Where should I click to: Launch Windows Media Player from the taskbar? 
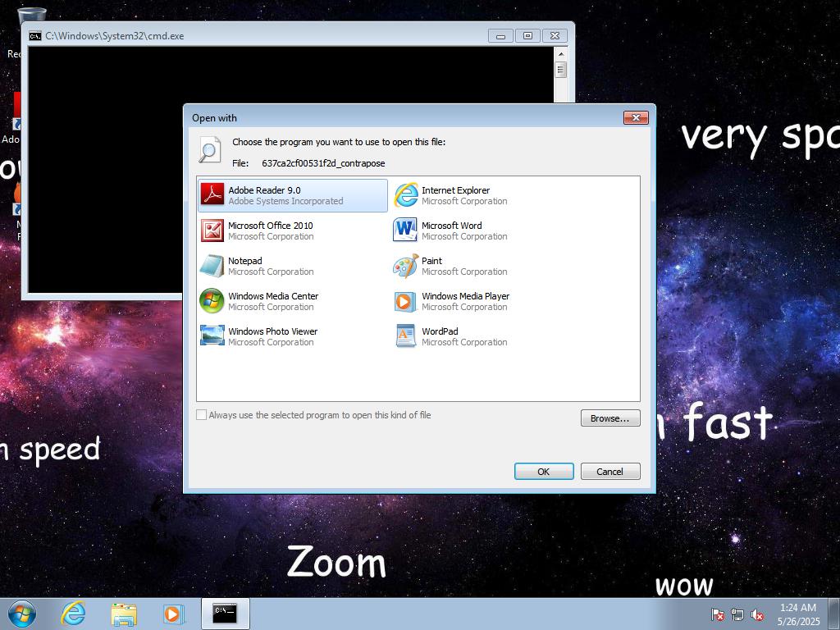point(174,614)
